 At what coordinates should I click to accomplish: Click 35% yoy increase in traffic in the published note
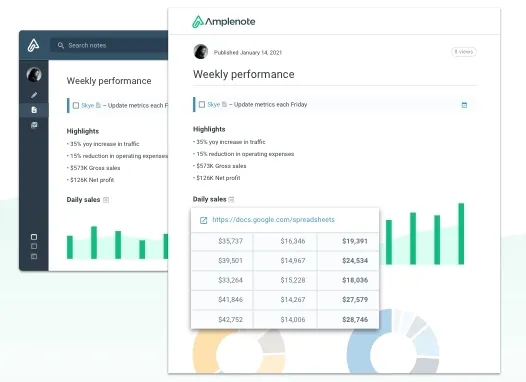pos(230,142)
